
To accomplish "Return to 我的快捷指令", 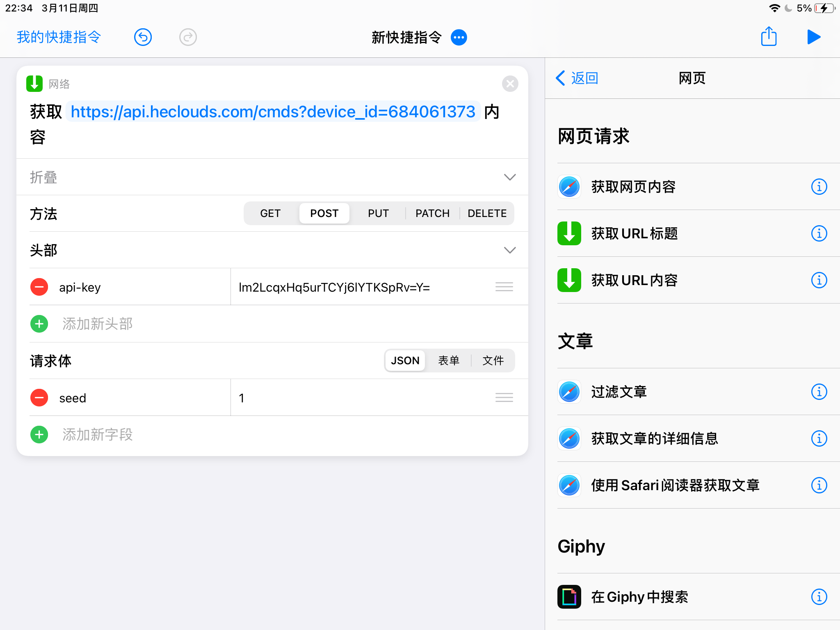I will 59,37.
